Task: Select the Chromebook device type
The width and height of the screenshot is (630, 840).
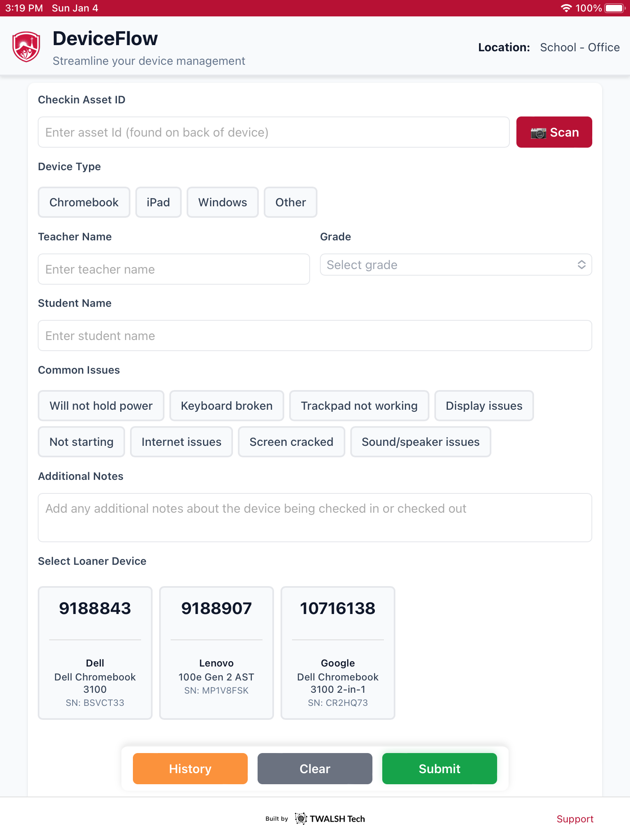Action: pos(84,202)
